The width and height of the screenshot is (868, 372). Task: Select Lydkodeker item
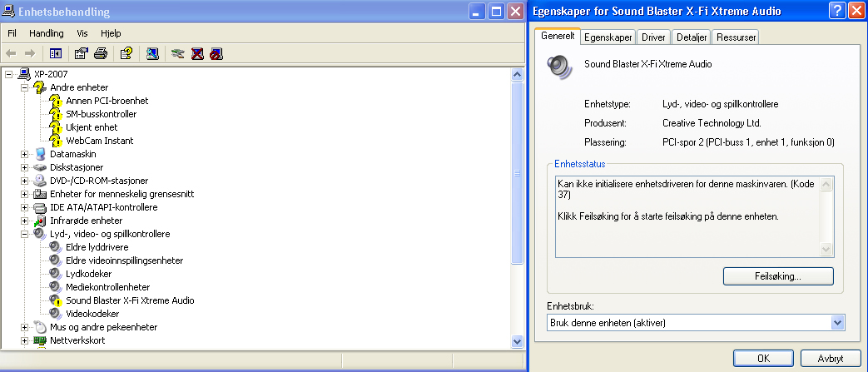tap(88, 274)
